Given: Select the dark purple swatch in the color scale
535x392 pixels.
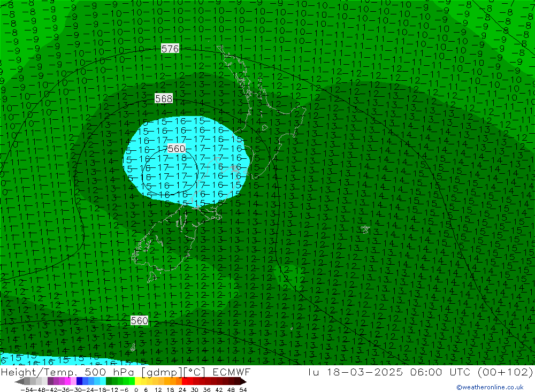Looking at the screenshot, I should tap(50, 381).
